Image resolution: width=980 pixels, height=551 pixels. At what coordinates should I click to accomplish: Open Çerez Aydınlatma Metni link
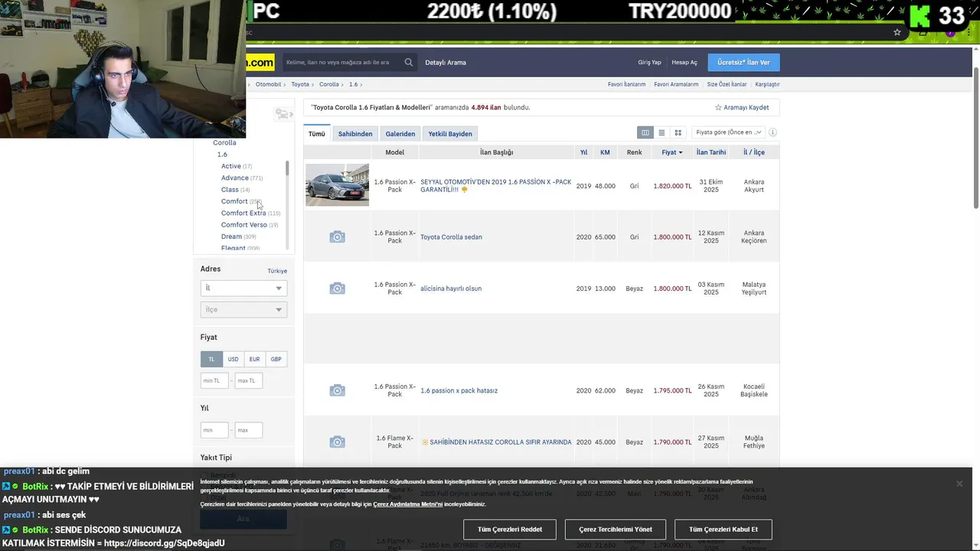(408, 504)
